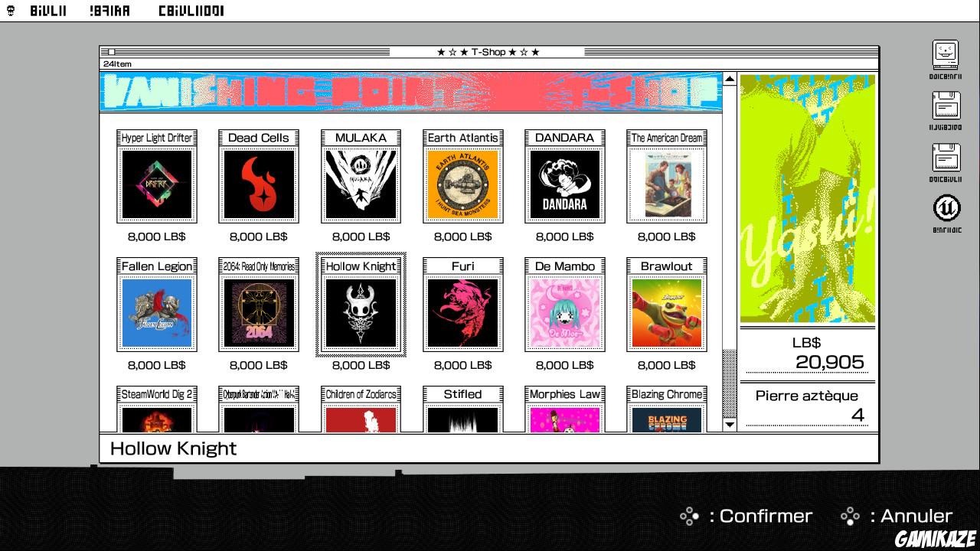Open the smiling computer desktop icon
Screen dimensions: 980x551
(x=946, y=55)
